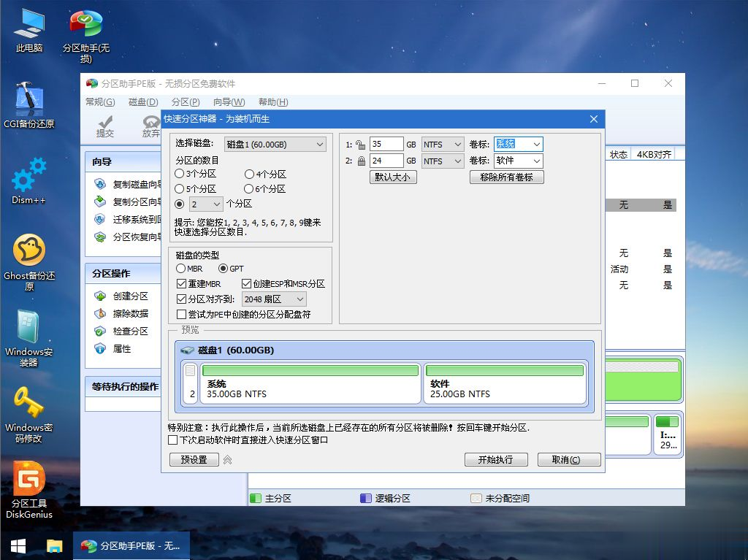The image size is (748, 560).
Task: Click the 开始执行 button
Action: [496, 459]
